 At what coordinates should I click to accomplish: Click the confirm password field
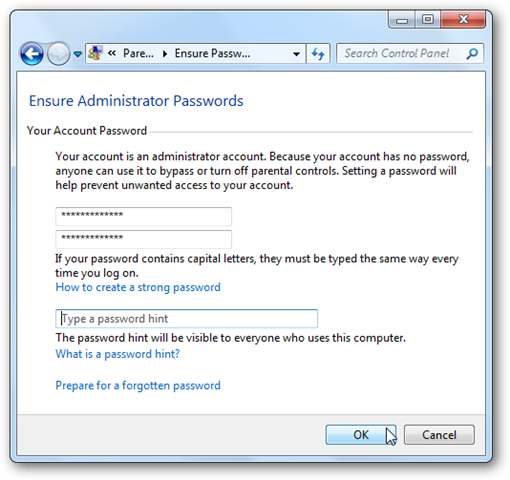143,239
